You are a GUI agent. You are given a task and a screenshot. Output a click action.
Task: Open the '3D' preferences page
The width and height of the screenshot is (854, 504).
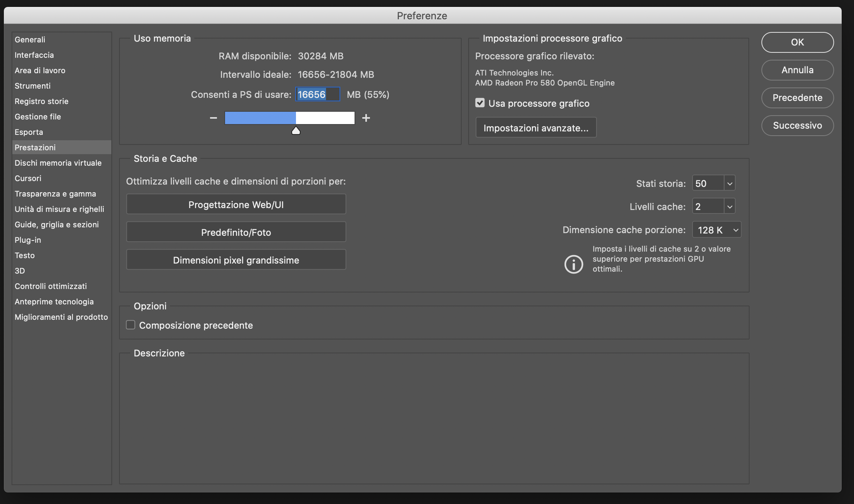click(20, 270)
